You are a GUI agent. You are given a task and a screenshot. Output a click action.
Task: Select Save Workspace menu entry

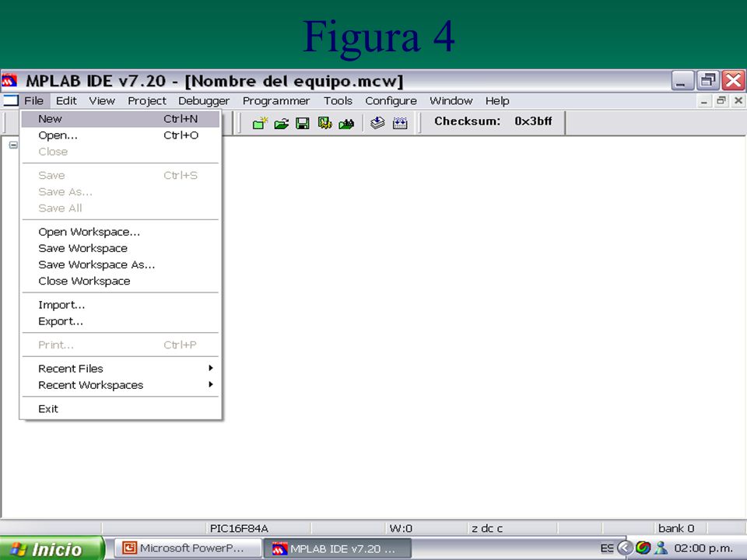(x=121, y=248)
